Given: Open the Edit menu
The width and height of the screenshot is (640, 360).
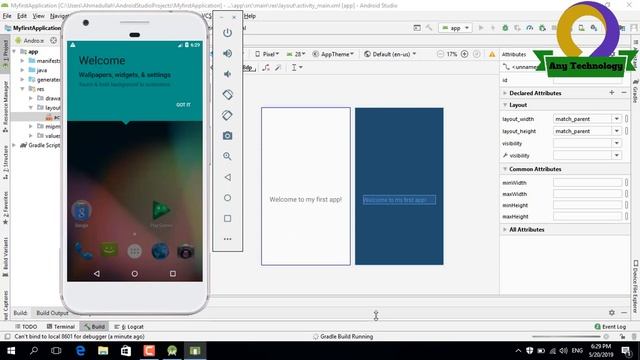Looking at the screenshot, I should click(22, 16).
